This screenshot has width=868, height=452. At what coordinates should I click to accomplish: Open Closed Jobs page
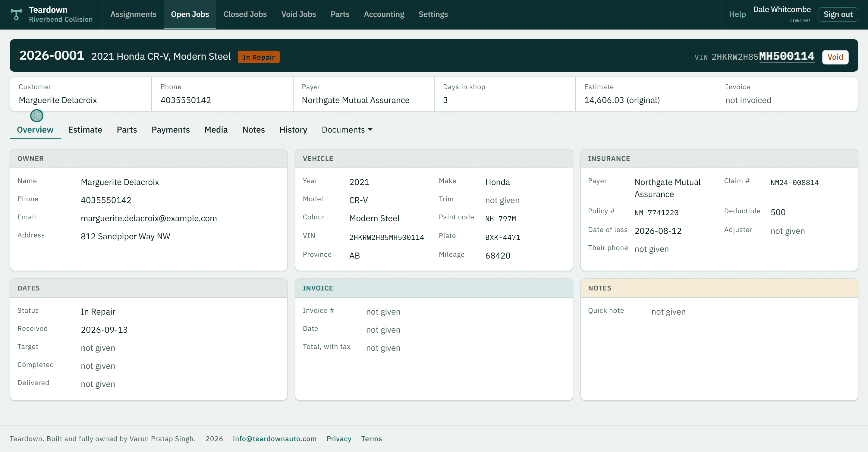click(245, 14)
